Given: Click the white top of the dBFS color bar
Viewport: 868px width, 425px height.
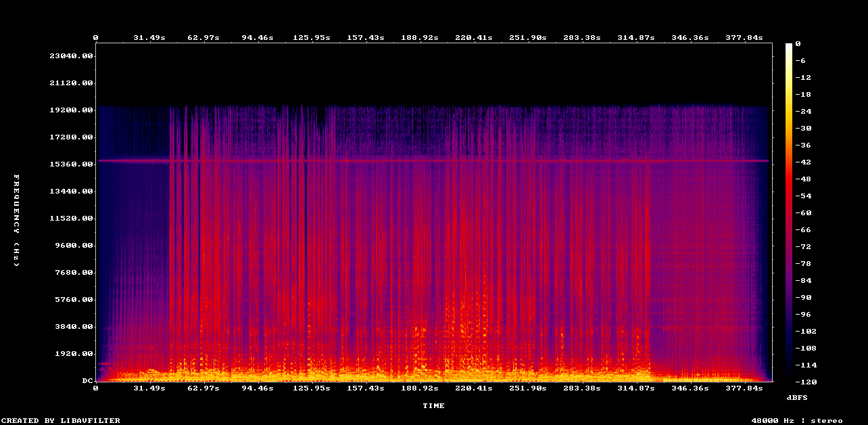Looking at the screenshot, I should point(789,46).
